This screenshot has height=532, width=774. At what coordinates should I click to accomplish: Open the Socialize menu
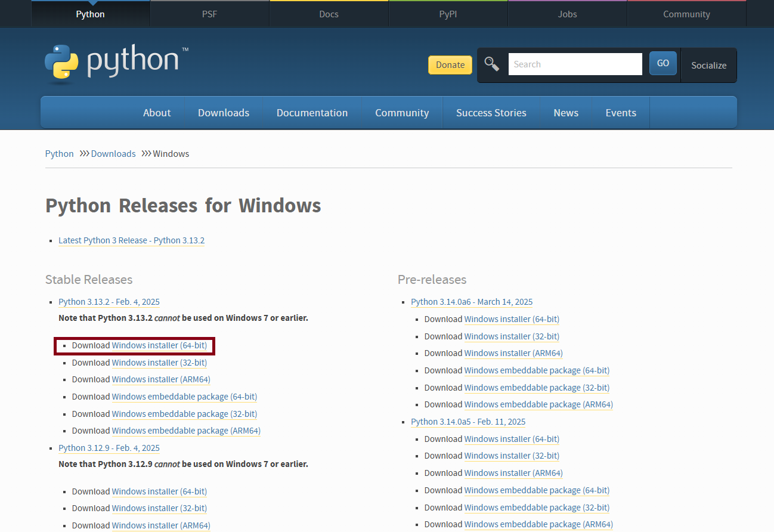[x=708, y=66]
